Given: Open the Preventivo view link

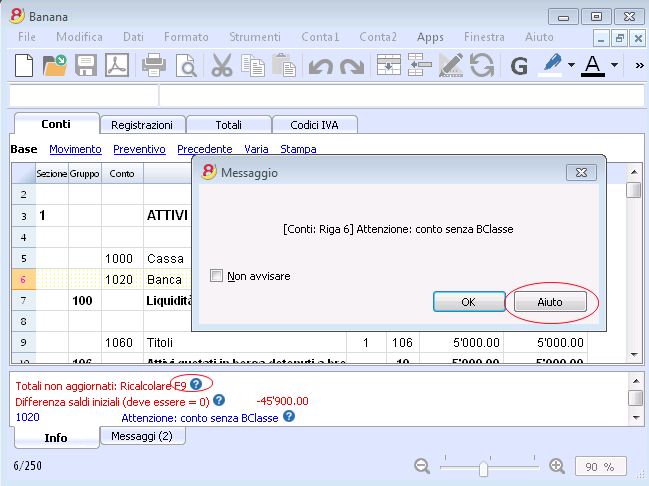Looking at the screenshot, I should [x=139, y=149].
